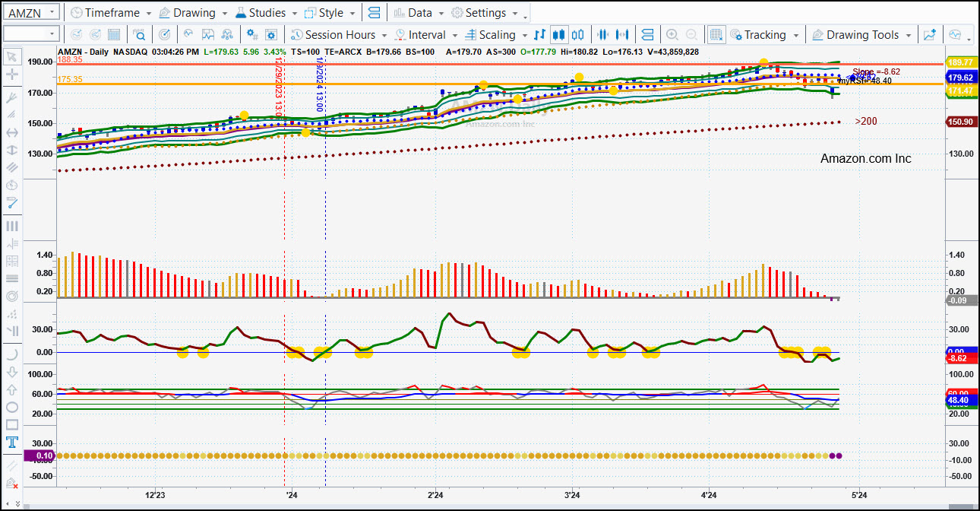Screen dimensions: 980x511
Task: Click the -8.62 slope value label
Action: point(960,358)
